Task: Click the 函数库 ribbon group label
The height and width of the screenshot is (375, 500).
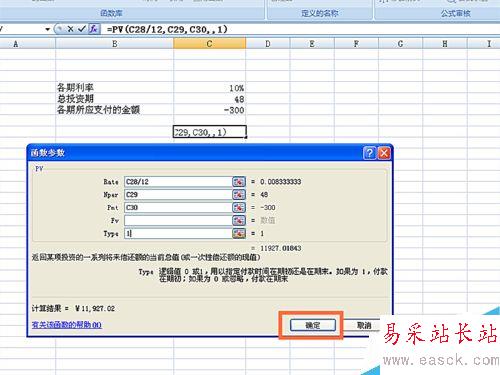Action: (x=111, y=13)
